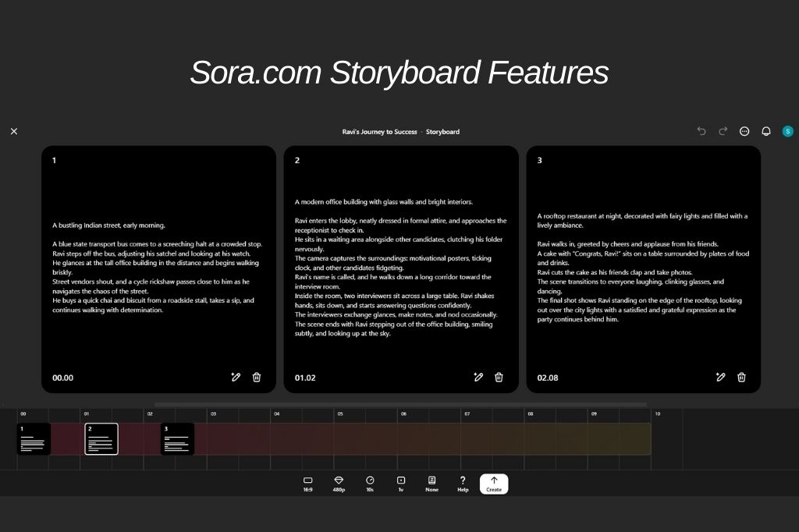
Task: Edit storyboard card 2 with magic pencil
Action: 478,377
